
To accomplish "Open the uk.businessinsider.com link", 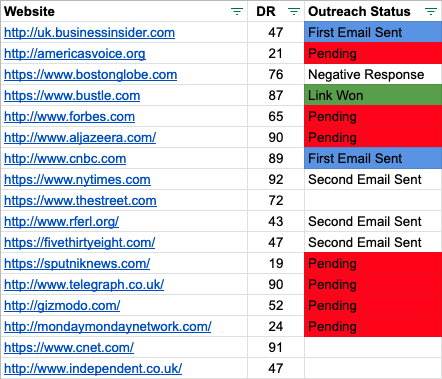I will tap(89, 33).
